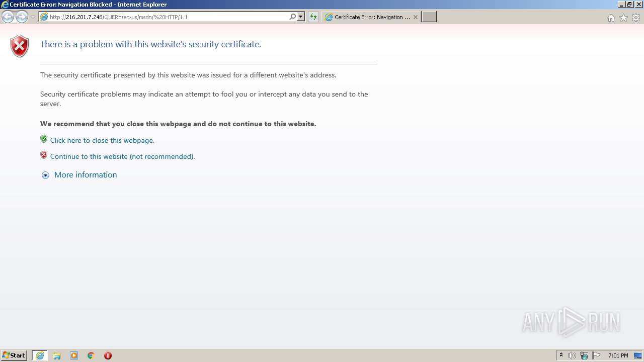Viewport: 644px width, 362px height.
Task: Show hidden tray icons arrow
Action: pyautogui.click(x=561, y=355)
